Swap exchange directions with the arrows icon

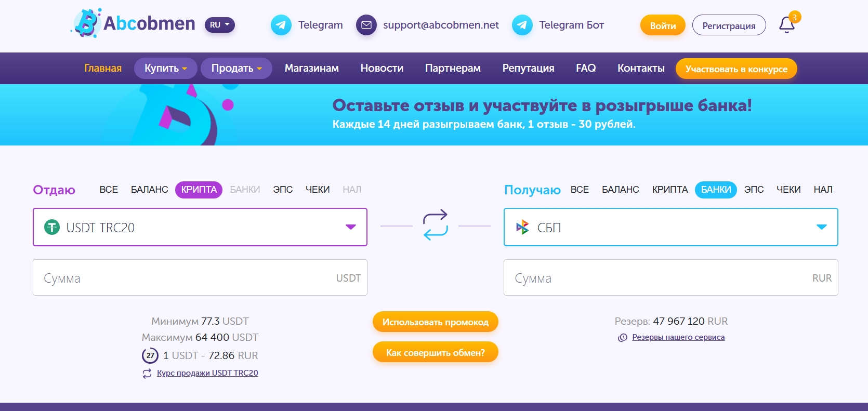tap(436, 224)
